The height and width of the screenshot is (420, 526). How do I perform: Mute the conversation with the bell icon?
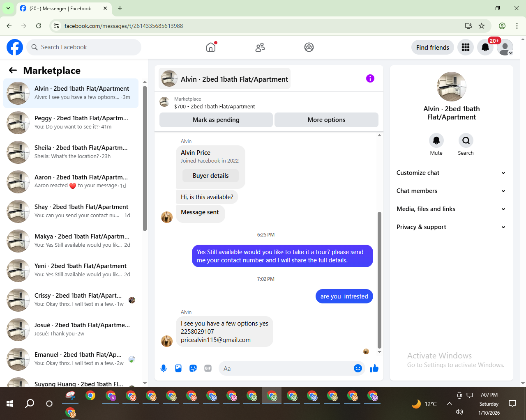point(436,140)
